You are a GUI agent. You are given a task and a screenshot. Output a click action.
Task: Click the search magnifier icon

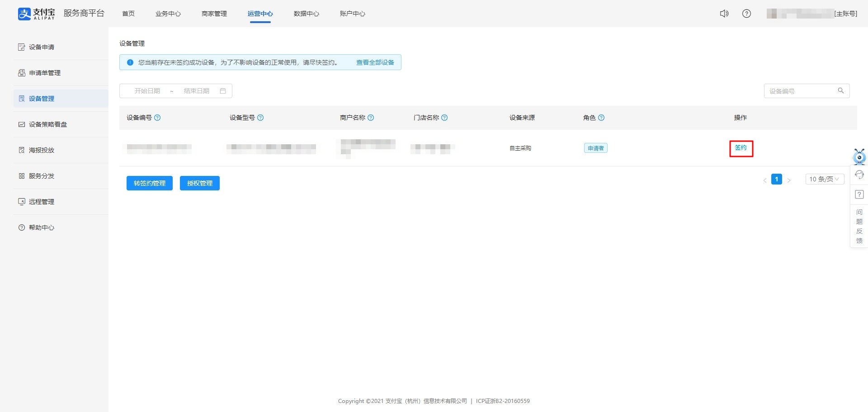(x=841, y=90)
